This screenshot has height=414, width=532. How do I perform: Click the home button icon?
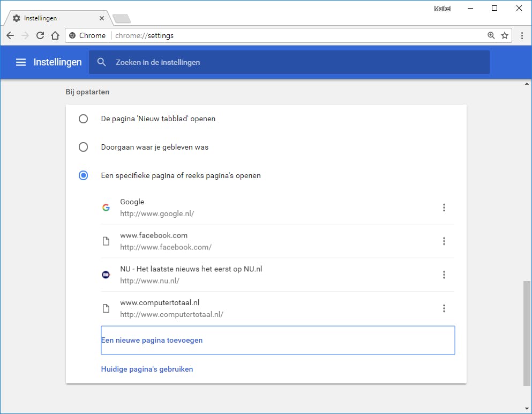coord(55,35)
